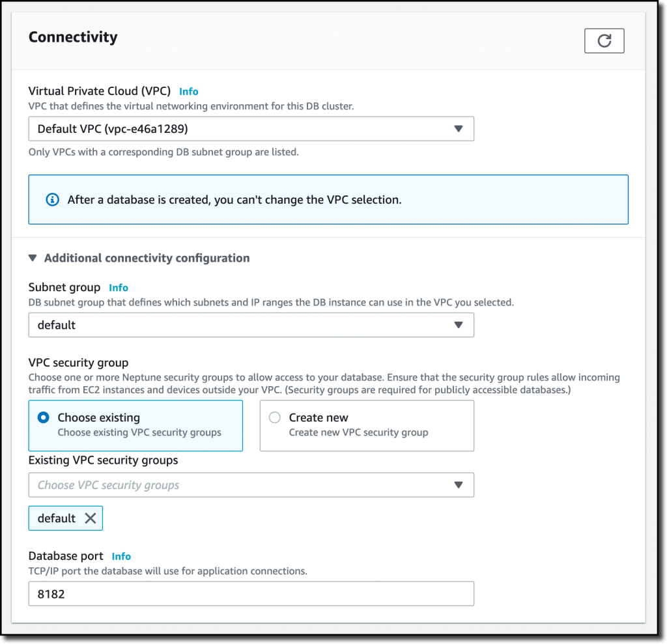Remove the default security group tag

[x=90, y=518]
